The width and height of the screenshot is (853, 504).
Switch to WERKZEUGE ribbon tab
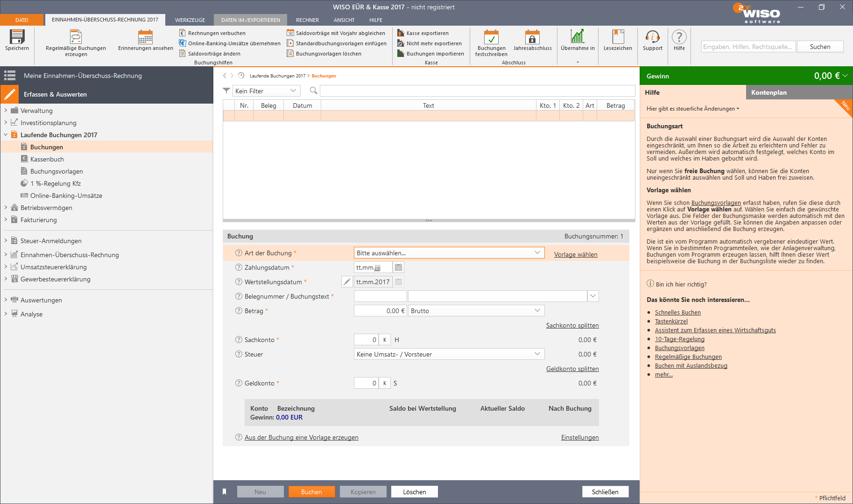point(190,20)
